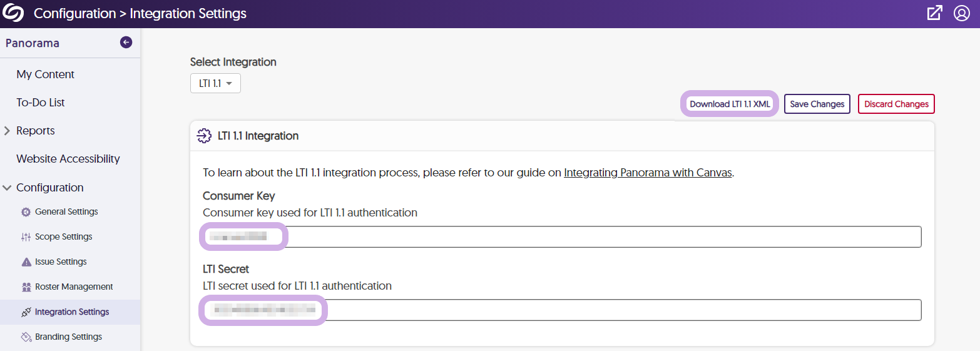Click the Panorama logo icon
The image size is (980, 351).
pyautogui.click(x=13, y=13)
